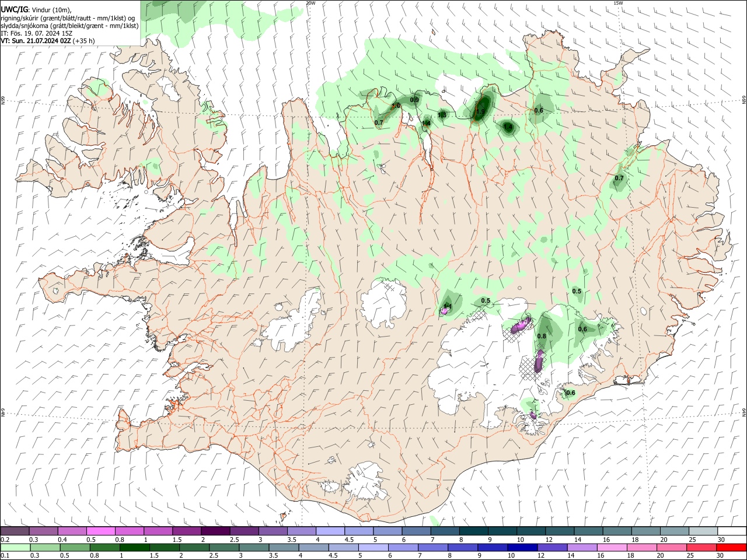747x560 pixels.
Task: Click the purple snow patch beside the 0.8 label
Action: coord(519,326)
